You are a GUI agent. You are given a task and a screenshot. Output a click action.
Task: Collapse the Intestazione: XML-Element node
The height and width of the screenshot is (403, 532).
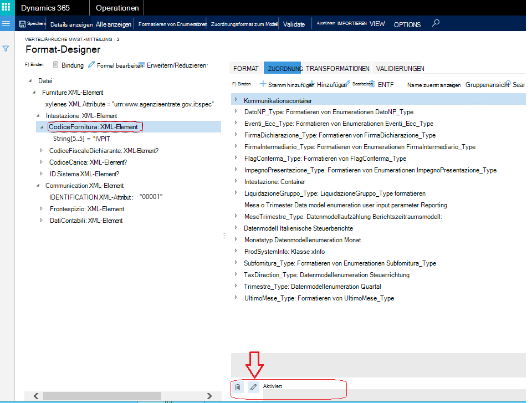point(38,116)
